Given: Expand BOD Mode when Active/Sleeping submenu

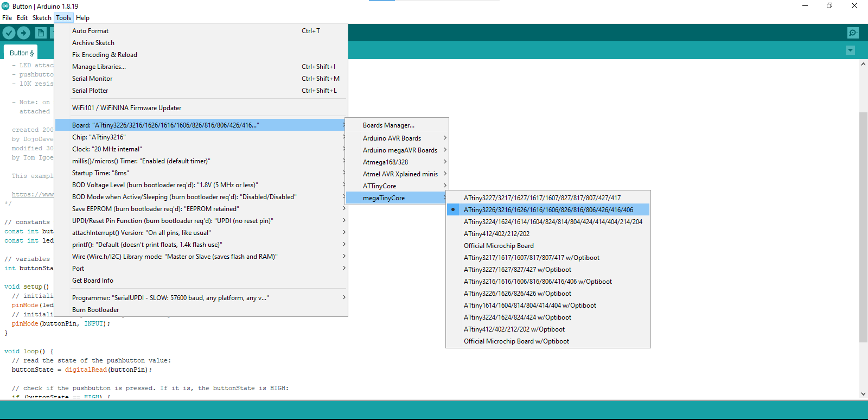Looking at the screenshot, I should [x=201, y=197].
